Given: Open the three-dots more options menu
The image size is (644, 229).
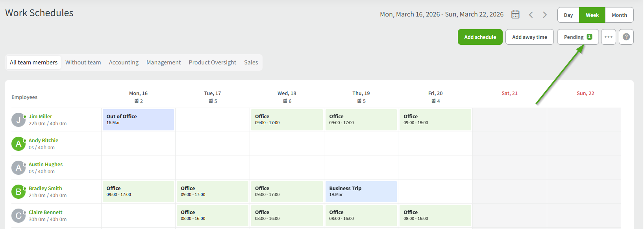Looking at the screenshot, I should [x=608, y=37].
